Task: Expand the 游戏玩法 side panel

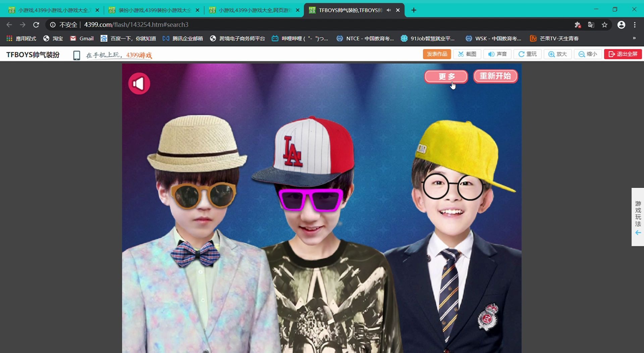Action: (x=638, y=217)
